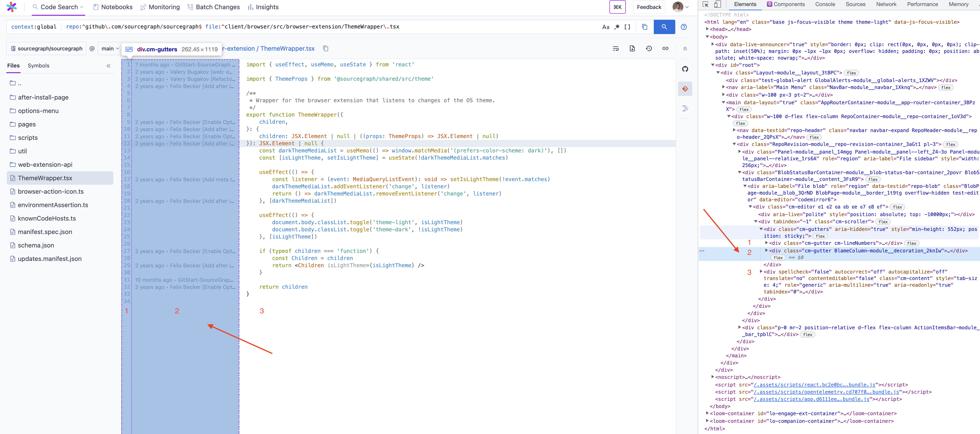Open the GitHub code host icon
Image resolution: width=980 pixels, height=434 pixels.
click(685, 69)
